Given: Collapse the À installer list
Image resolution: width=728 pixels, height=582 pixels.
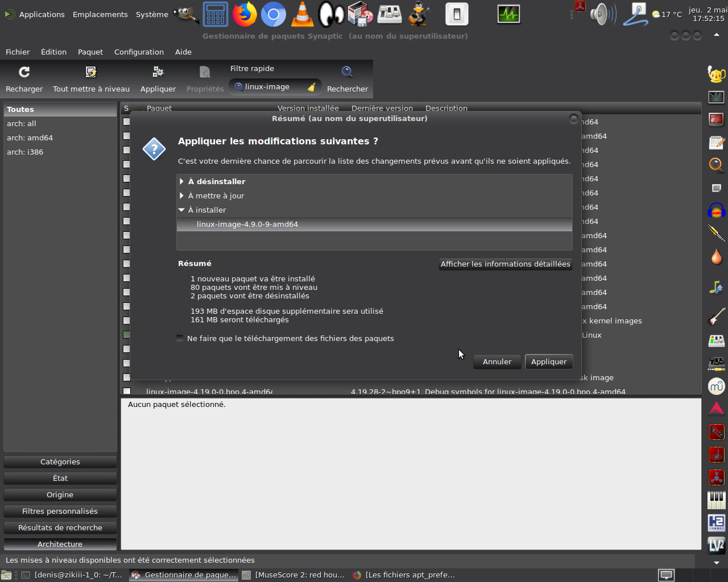Looking at the screenshot, I should pyautogui.click(x=181, y=210).
